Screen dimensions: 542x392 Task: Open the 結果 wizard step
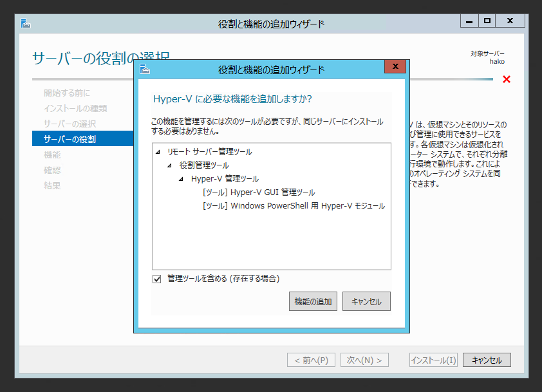click(x=52, y=185)
